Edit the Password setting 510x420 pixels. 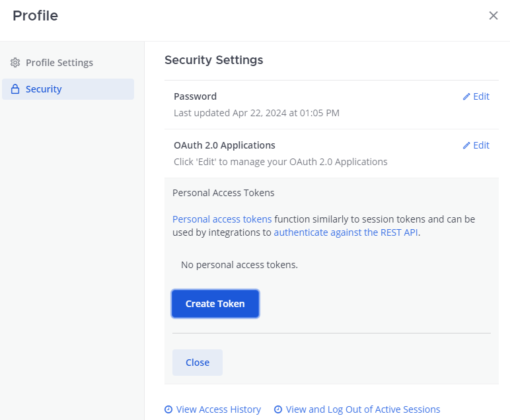coord(476,96)
